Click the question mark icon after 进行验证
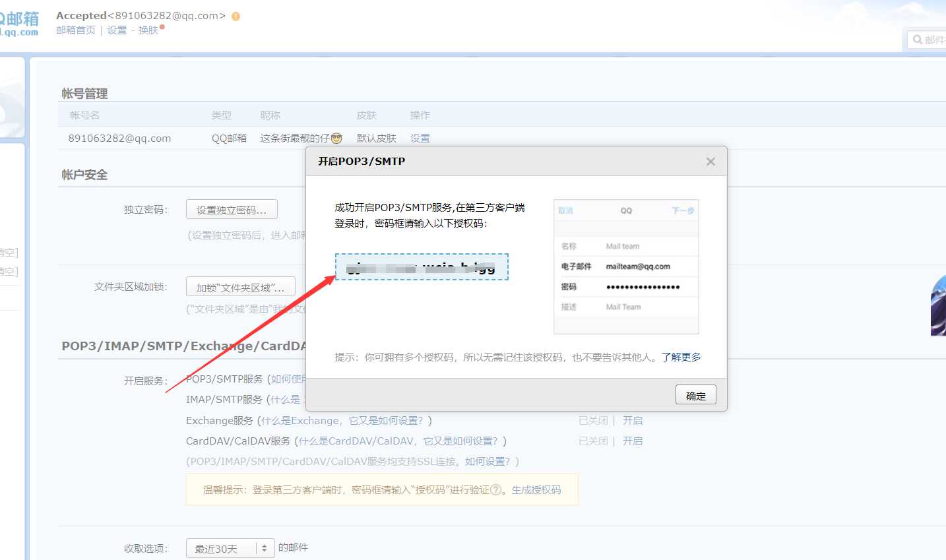This screenshot has width=946, height=560. 496,490
